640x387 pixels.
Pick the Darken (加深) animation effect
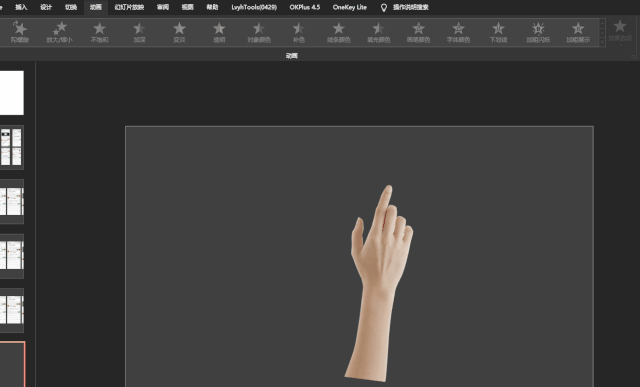(x=139, y=32)
